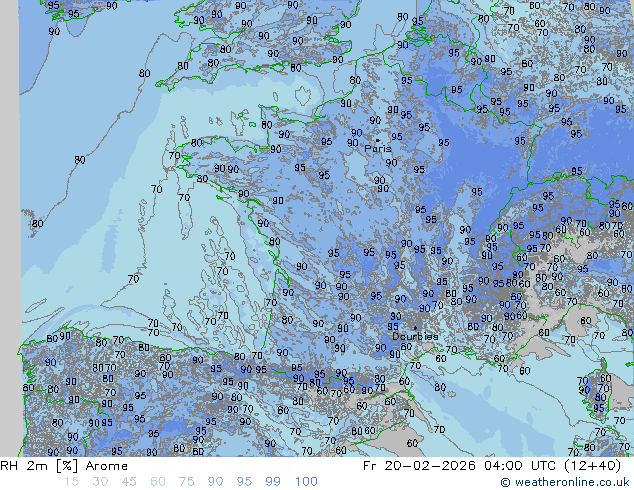Select the legend value 75

pos(186,482)
